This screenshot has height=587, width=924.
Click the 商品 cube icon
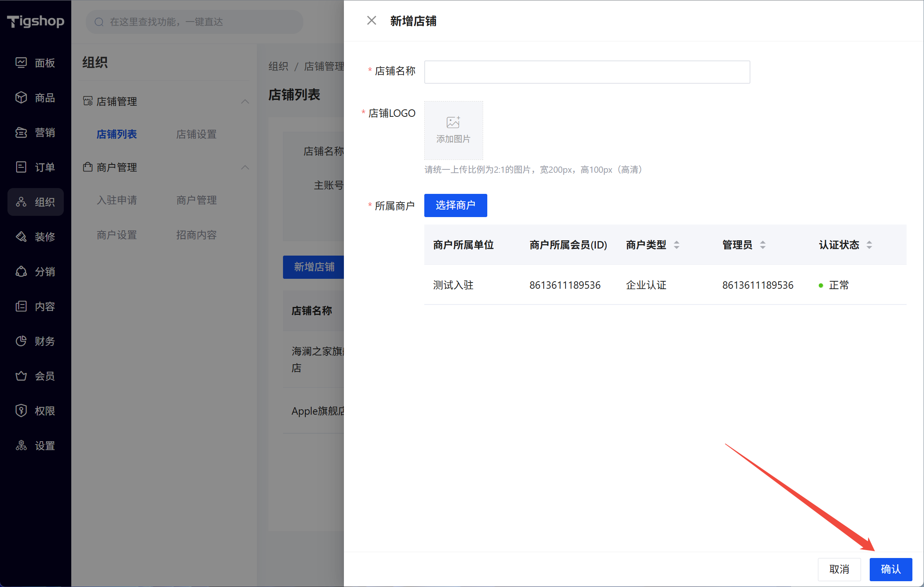[x=21, y=98]
